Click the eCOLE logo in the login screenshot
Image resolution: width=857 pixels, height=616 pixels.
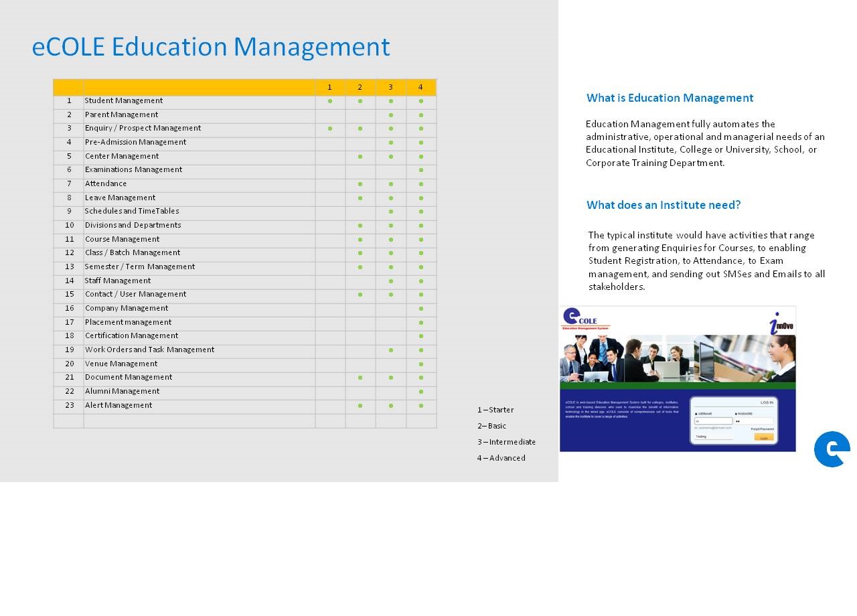(x=580, y=319)
